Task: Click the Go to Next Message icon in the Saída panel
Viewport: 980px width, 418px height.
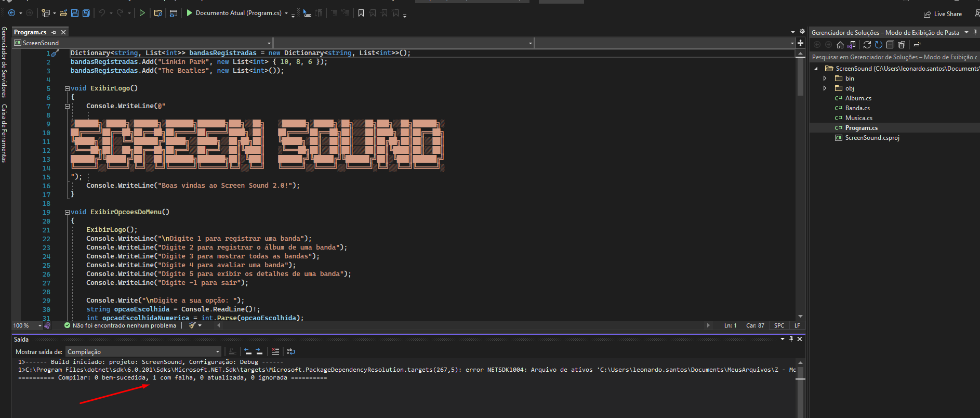Action: point(259,352)
